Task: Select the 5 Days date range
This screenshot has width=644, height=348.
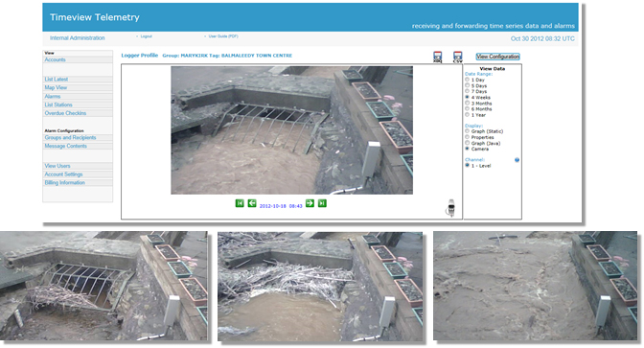Action: click(467, 85)
